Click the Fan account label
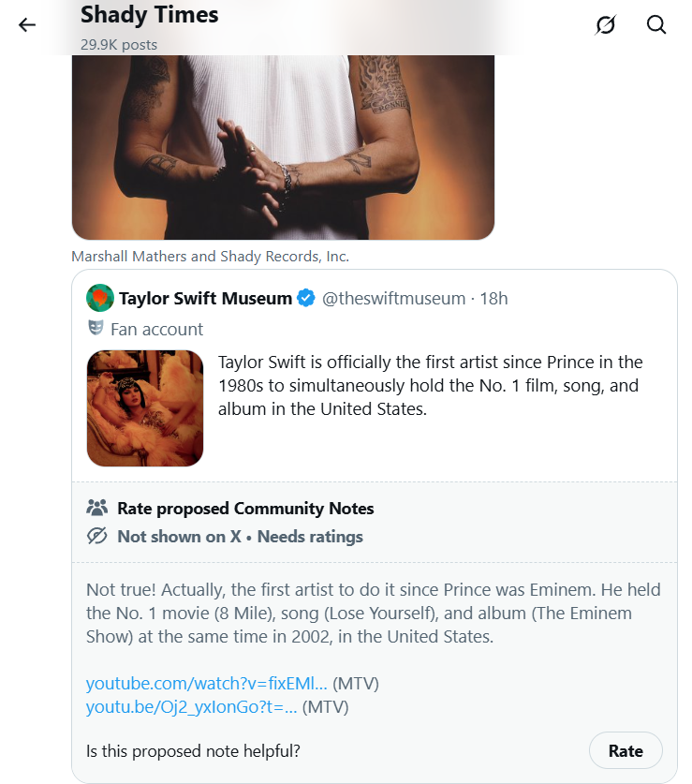692x784 pixels. [x=156, y=329]
